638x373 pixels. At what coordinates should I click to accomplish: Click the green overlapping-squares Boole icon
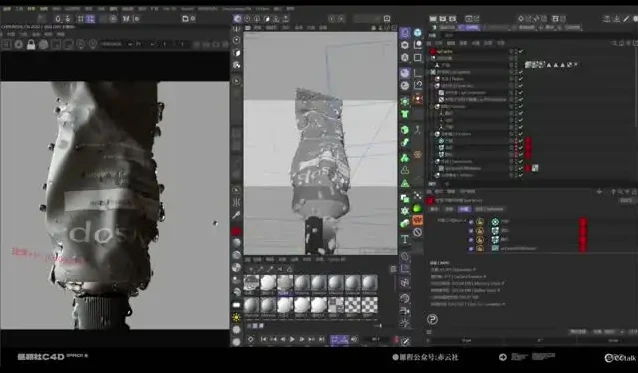(x=405, y=198)
